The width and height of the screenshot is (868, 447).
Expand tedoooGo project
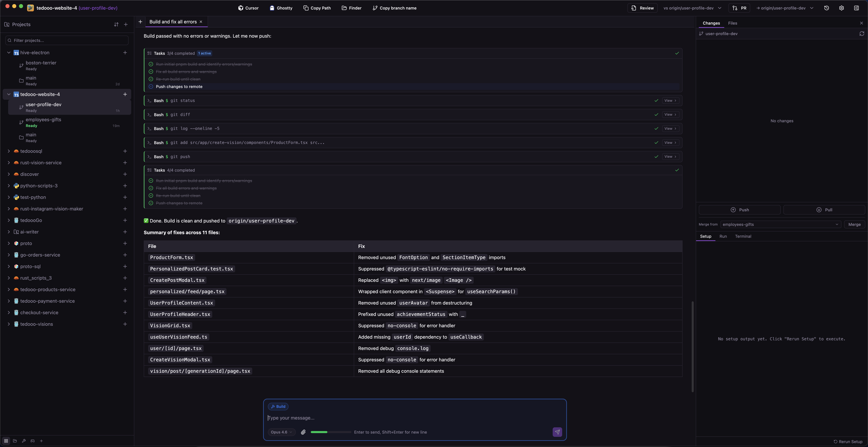(9, 220)
